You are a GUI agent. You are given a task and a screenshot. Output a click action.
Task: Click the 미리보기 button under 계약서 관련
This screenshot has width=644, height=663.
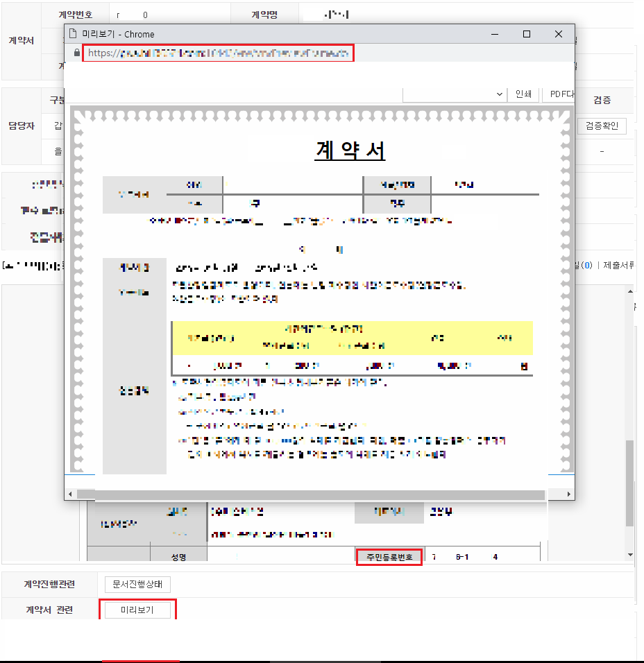pyautogui.click(x=137, y=610)
